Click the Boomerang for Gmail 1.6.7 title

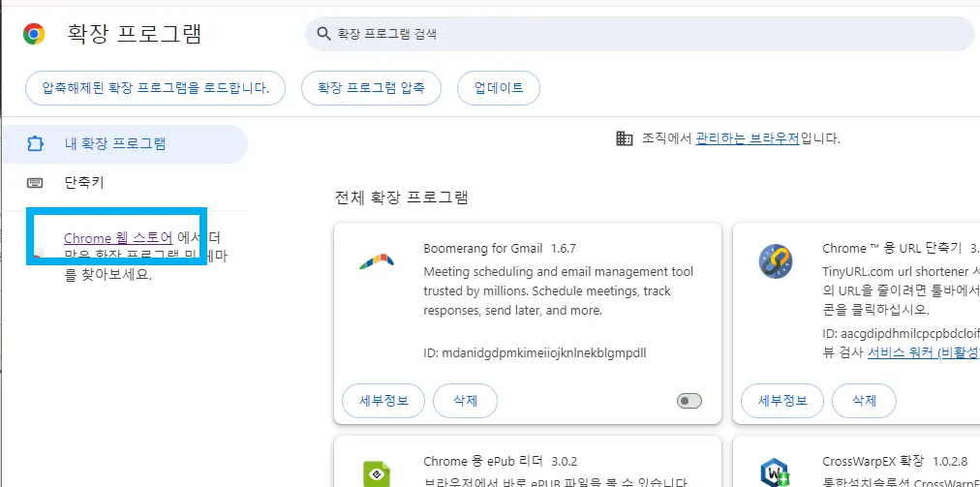(x=500, y=248)
